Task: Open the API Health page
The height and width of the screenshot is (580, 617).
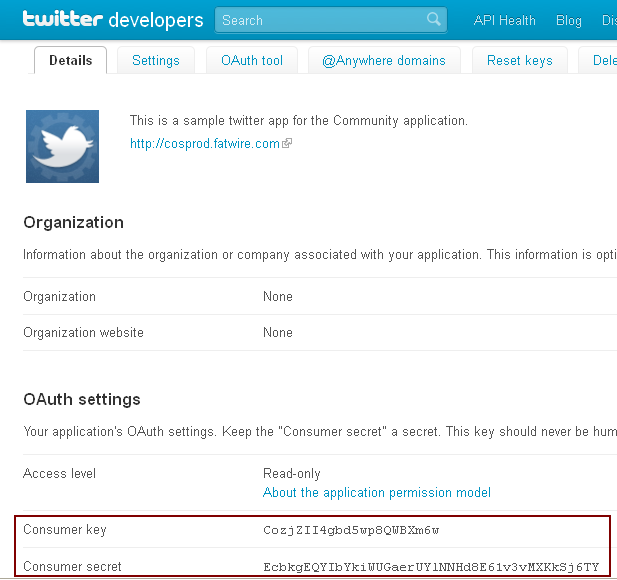Action: pyautogui.click(x=504, y=20)
